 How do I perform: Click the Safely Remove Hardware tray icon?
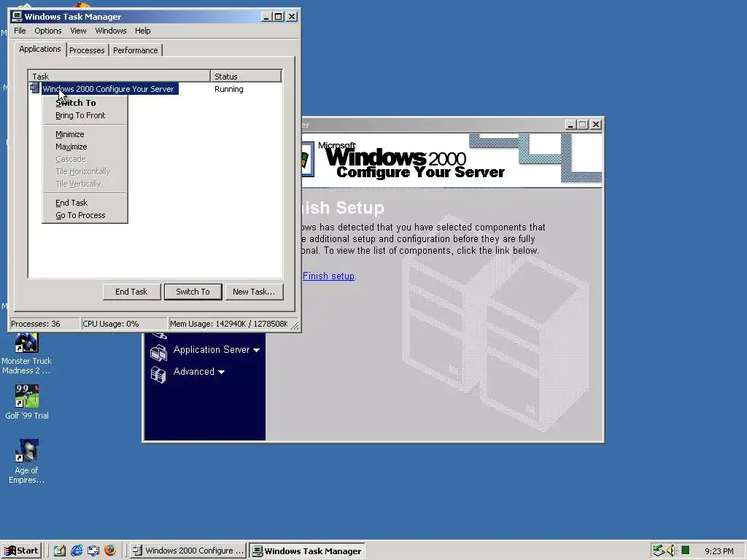pos(659,551)
